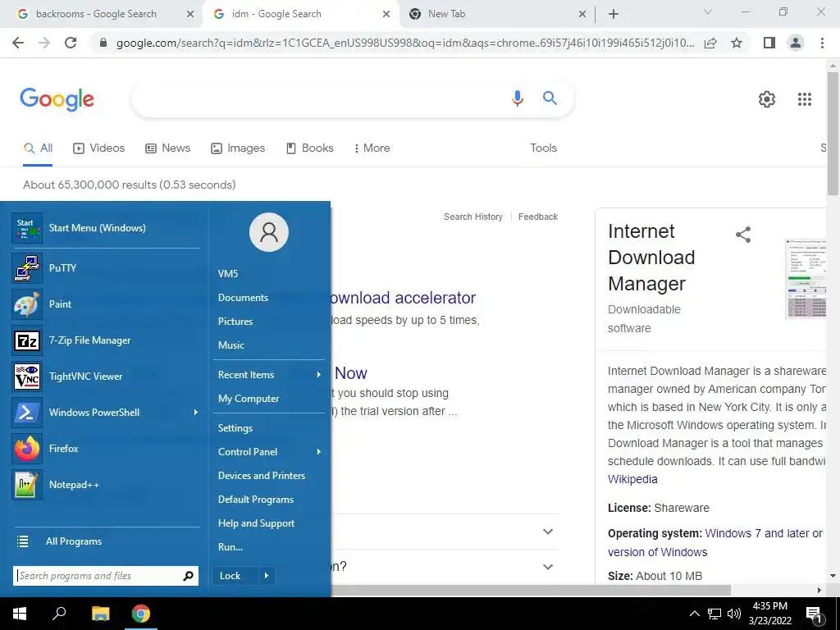840x630 pixels.
Task: Click the network tray icon
Action: click(x=714, y=614)
